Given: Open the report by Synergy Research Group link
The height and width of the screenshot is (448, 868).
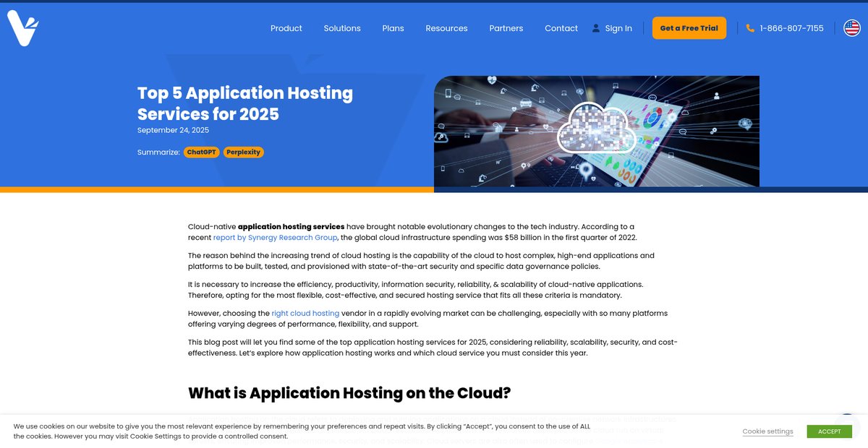Looking at the screenshot, I should pos(276,238).
